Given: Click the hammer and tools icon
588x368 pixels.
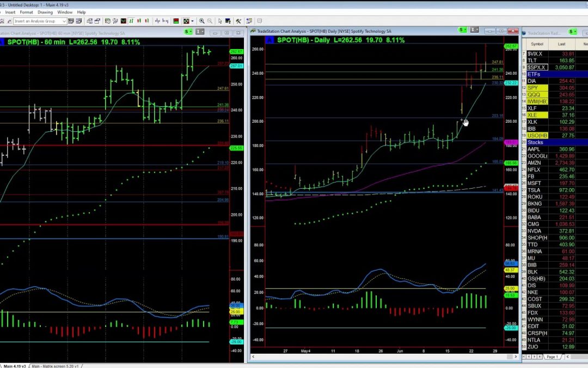Looking at the screenshot, I should (x=238, y=21).
